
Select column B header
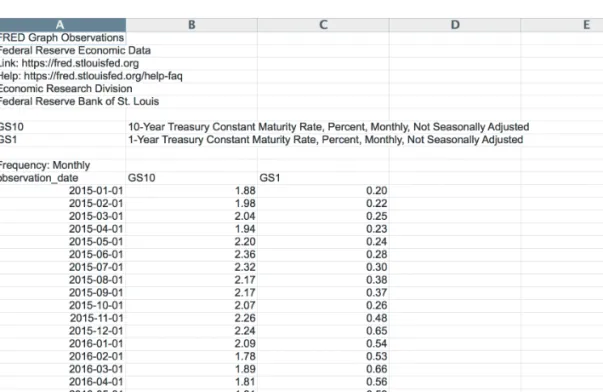click(x=192, y=25)
